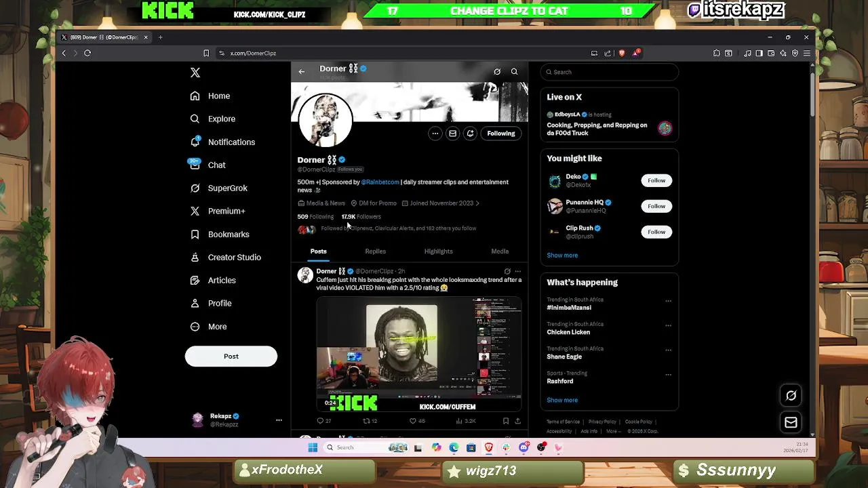Open Bookmarks in the sidebar
Image resolution: width=868 pixels, height=488 pixels.
click(x=219, y=235)
